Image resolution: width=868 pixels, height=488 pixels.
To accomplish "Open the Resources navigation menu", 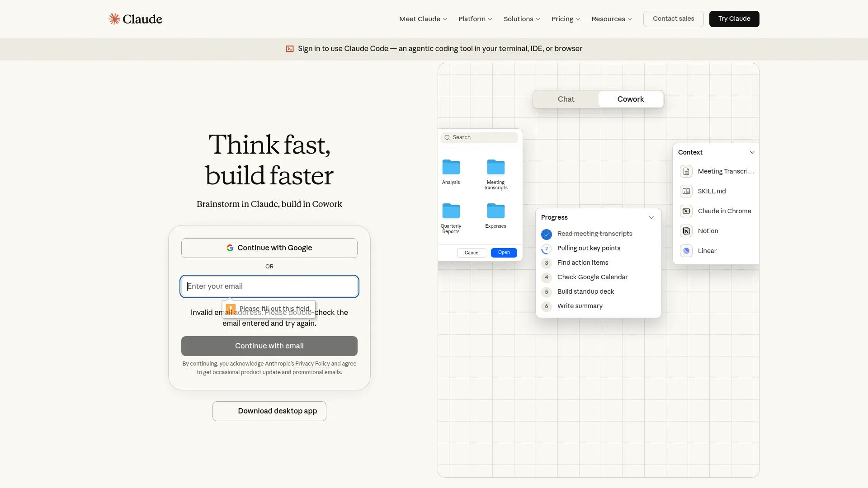I will click(611, 19).
